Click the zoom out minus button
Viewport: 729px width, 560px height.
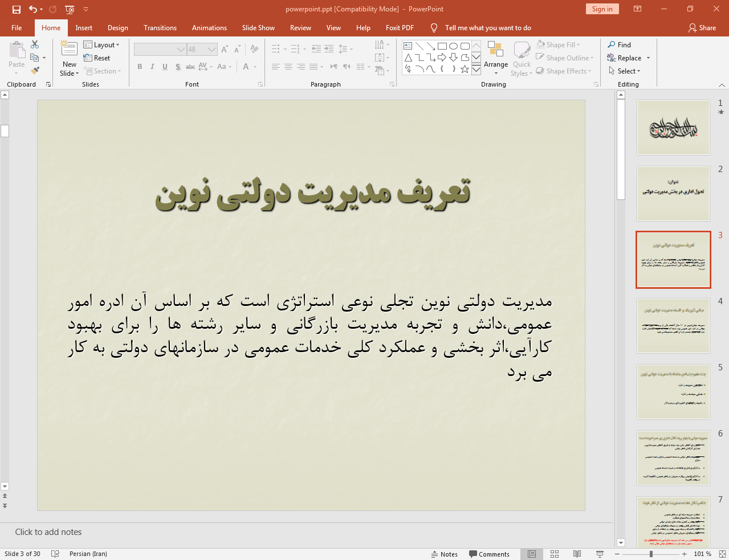(x=617, y=554)
